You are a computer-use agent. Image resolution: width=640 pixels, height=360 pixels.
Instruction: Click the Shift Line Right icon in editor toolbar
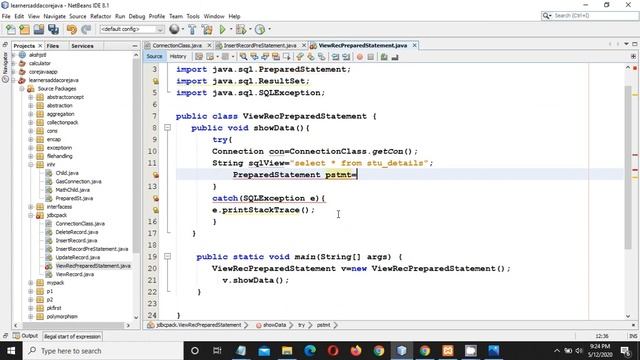click(346, 57)
